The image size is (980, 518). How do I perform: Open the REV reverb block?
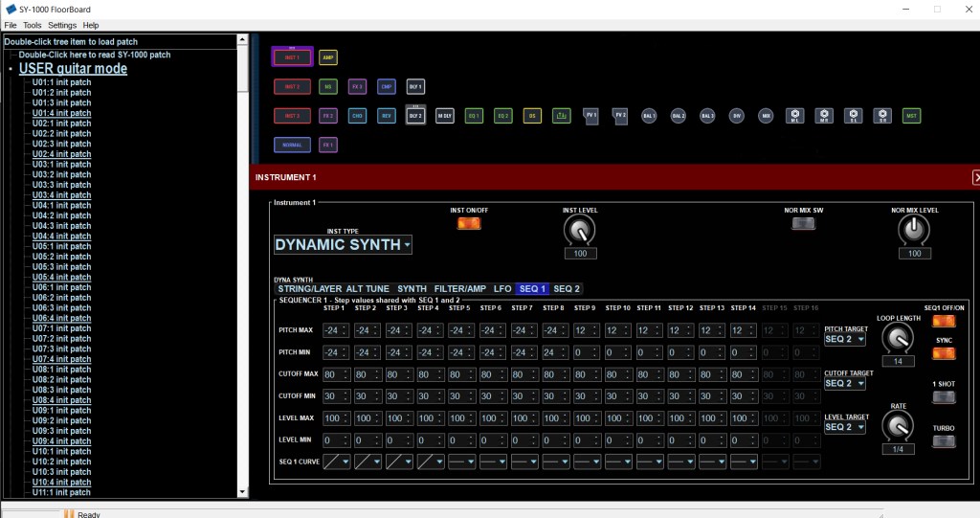(387, 116)
